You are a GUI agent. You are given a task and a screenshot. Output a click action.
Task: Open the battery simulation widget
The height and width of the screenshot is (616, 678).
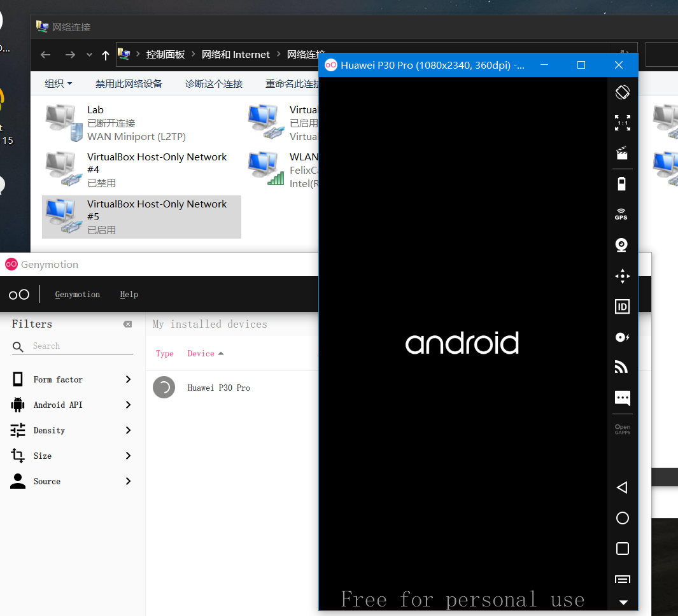tap(622, 183)
